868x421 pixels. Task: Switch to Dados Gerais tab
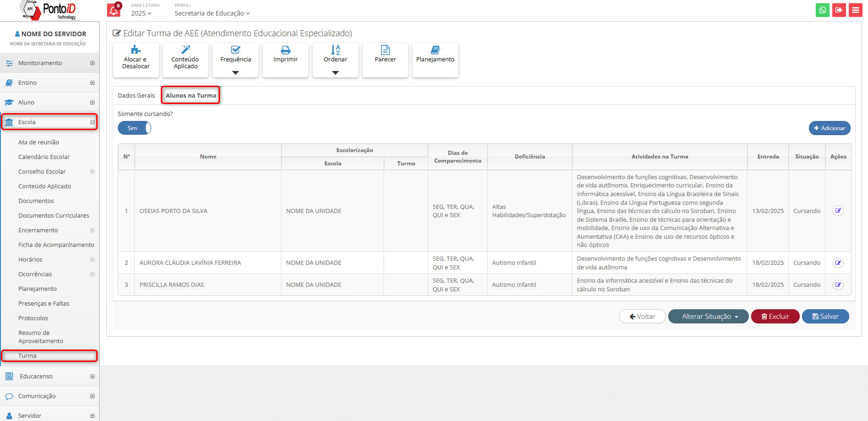136,96
